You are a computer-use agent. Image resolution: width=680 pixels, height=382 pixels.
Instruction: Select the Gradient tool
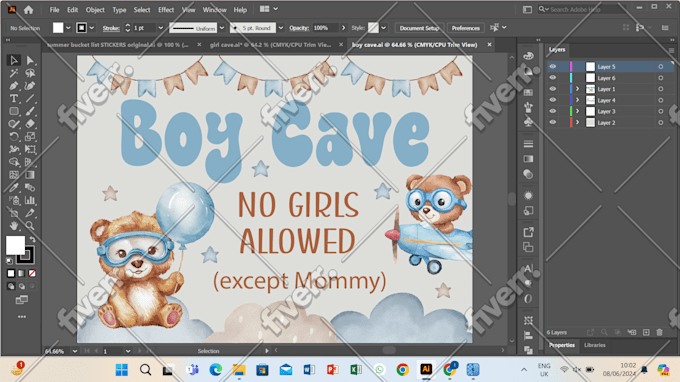coord(30,175)
